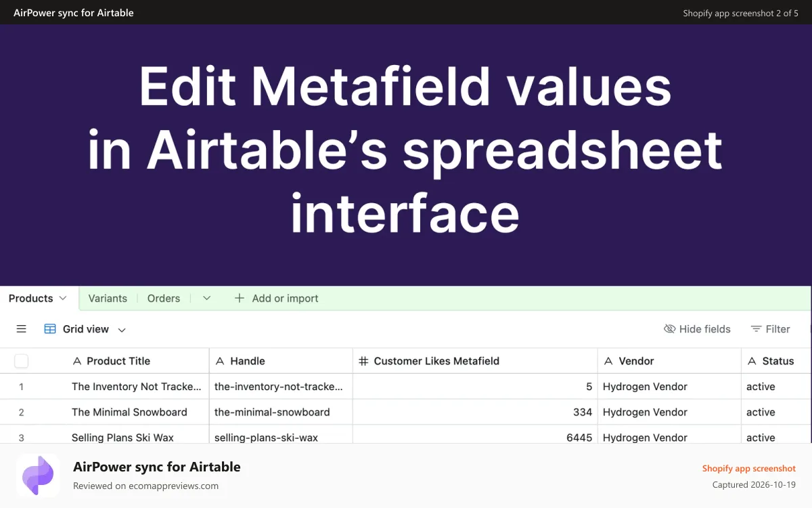Switch to the Variants tab
This screenshot has width=812, height=508.
click(108, 298)
